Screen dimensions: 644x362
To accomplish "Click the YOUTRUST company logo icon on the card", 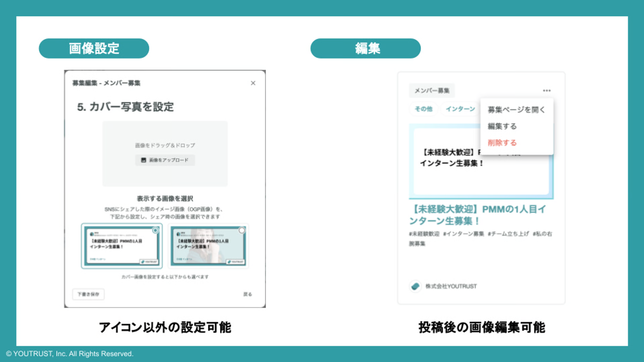I will 415,286.
